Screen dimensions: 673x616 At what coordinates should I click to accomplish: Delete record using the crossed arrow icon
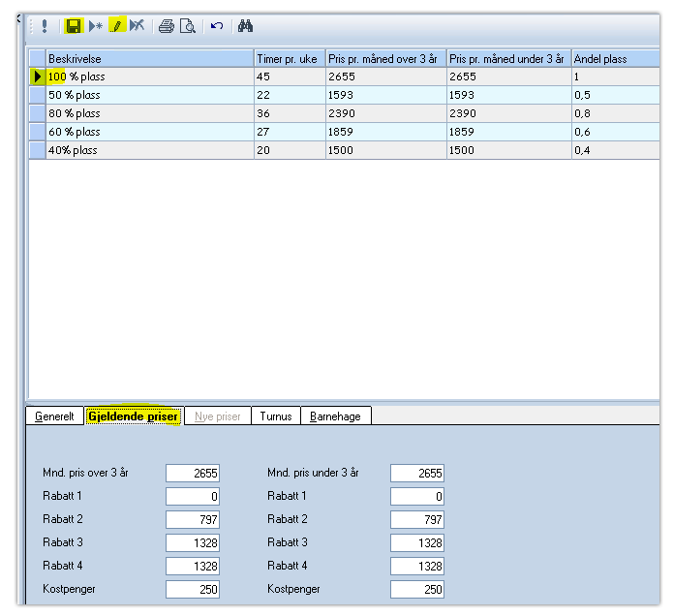point(137,26)
